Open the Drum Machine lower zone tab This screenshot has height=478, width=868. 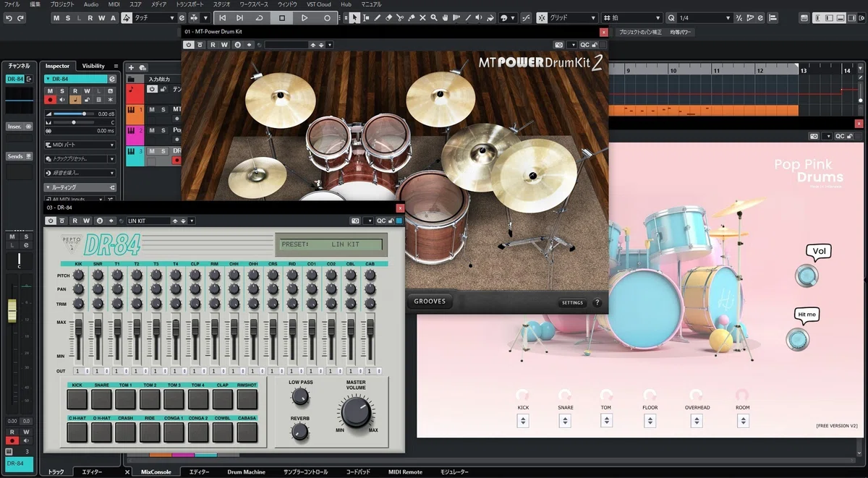[x=245, y=472]
